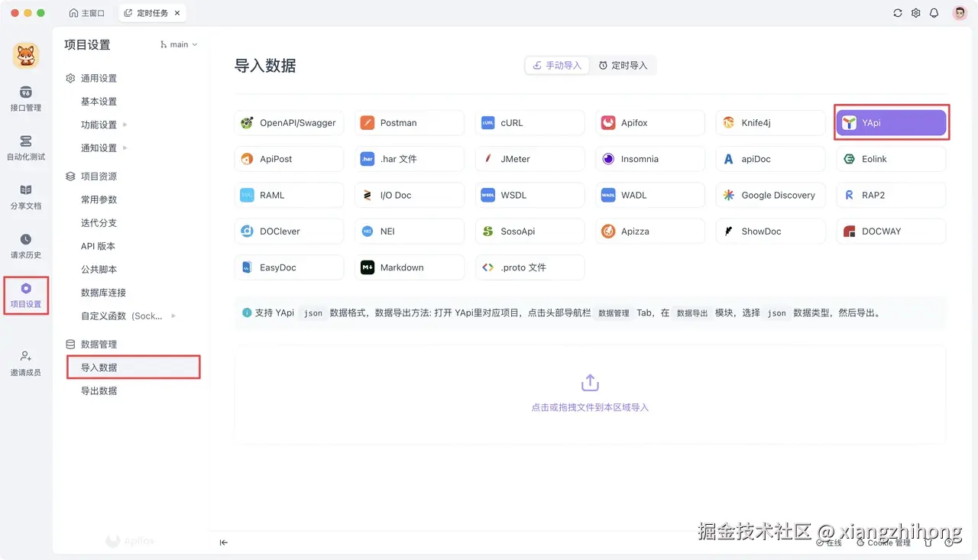Choose the apiDoc import format
Viewport: 978px width, 560px height.
[x=771, y=159]
